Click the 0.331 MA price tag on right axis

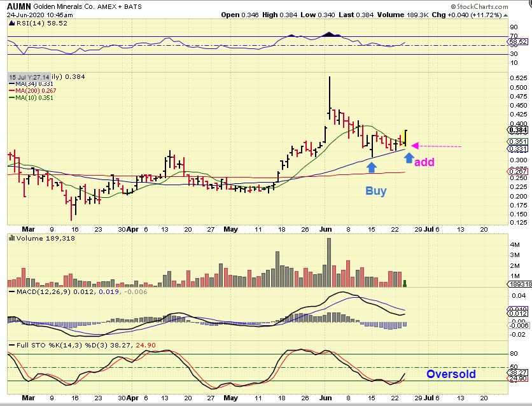(x=518, y=148)
